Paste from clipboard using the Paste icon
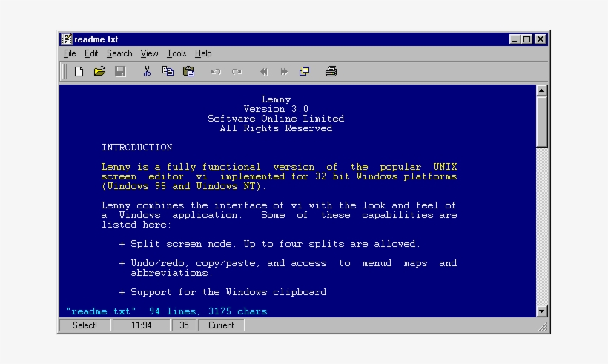The image size is (608, 364). pyautogui.click(x=188, y=71)
